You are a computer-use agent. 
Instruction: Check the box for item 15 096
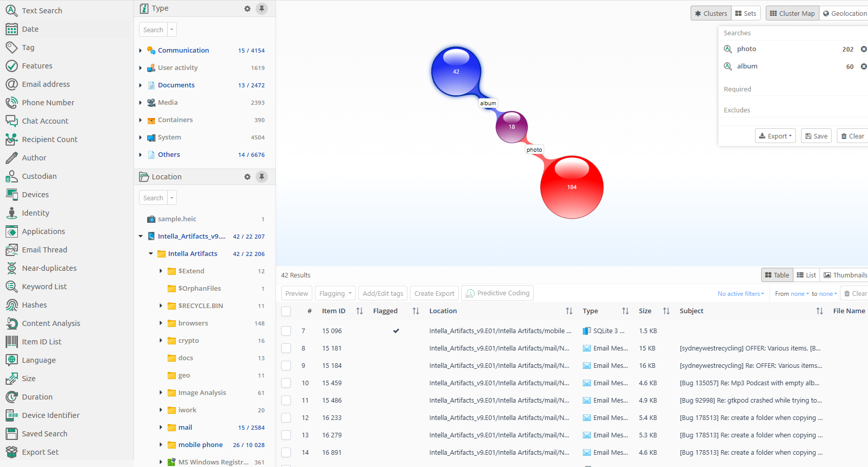coord(286,331)
